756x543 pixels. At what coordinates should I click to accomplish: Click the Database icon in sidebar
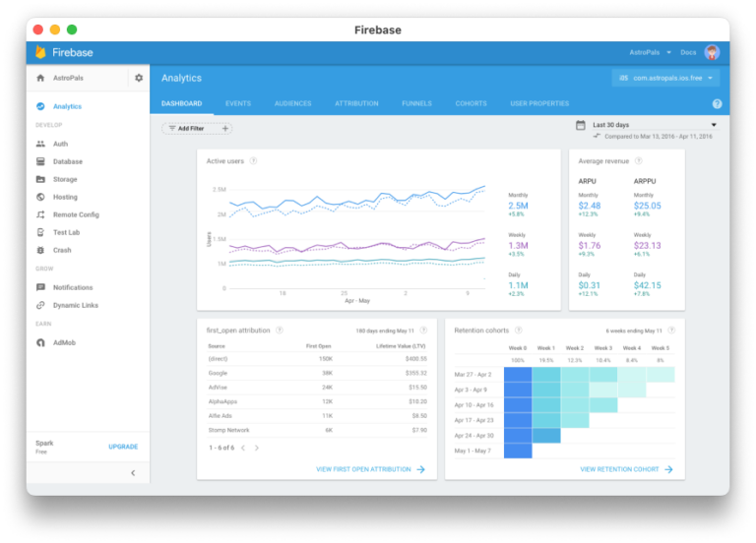click(40, 161)
